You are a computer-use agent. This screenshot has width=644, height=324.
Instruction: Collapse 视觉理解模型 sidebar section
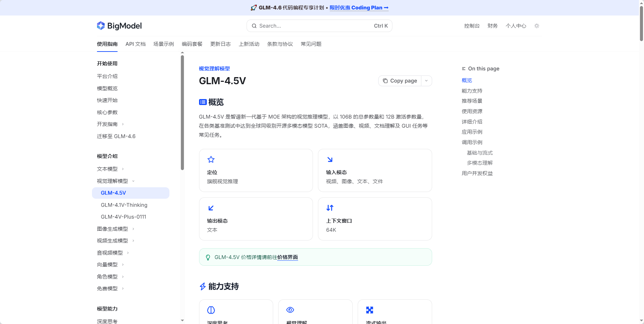click(x=133, y=181)
